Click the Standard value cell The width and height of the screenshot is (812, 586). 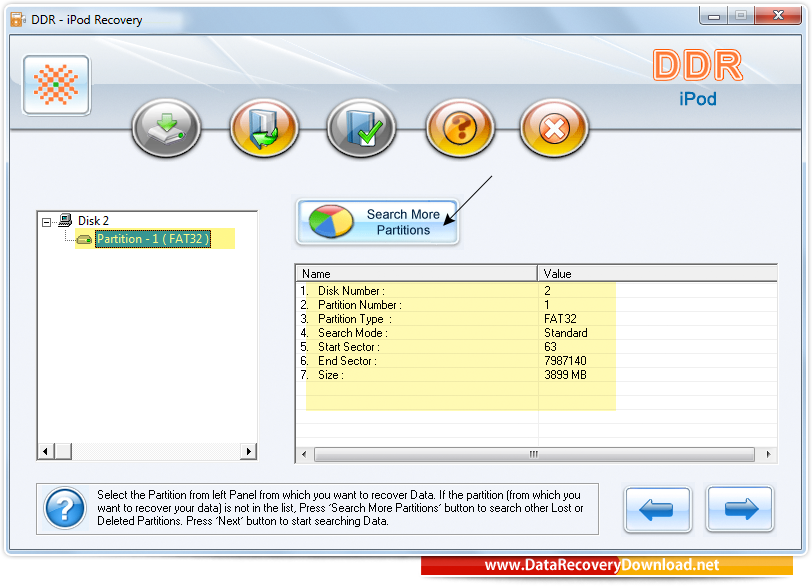pyautogui.click(x=566, y=333)
